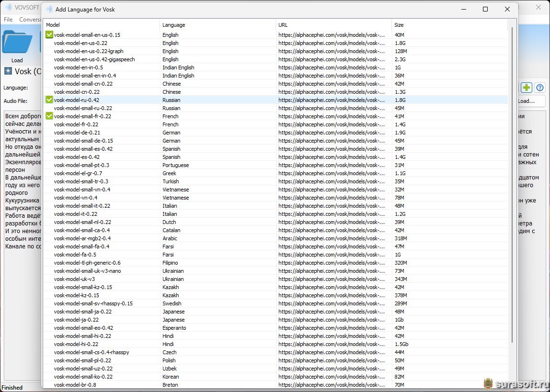Select vosk-model-en-us-0.22 row

click(275, 43)
